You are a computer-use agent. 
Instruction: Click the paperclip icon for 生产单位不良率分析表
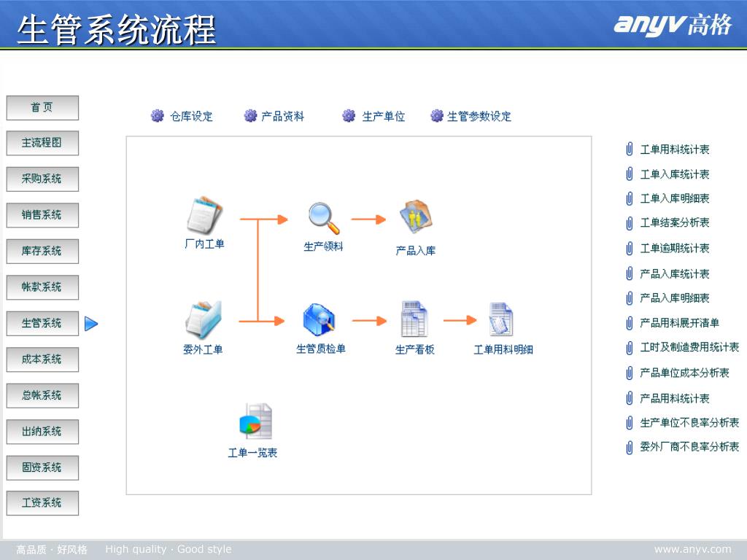click(x=630, y=423)
